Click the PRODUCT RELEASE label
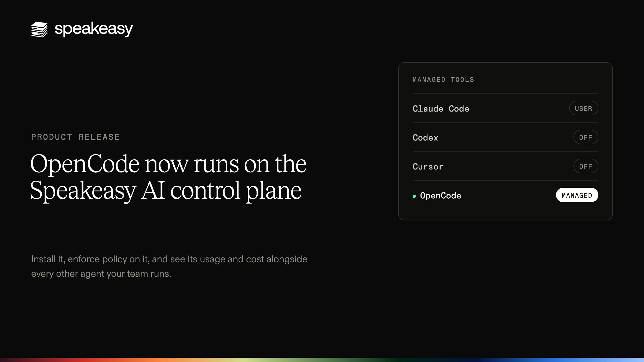644x362 pixels. (x=75, y=137)
